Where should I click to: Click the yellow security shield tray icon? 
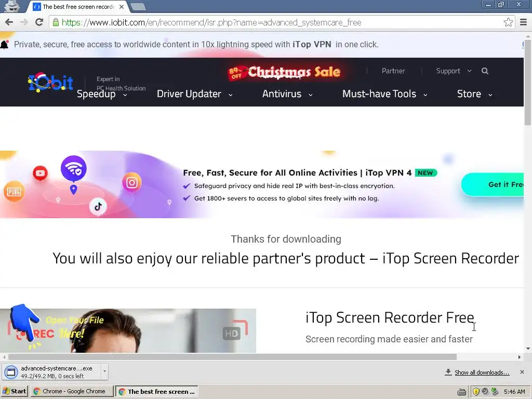coord(476,392)
